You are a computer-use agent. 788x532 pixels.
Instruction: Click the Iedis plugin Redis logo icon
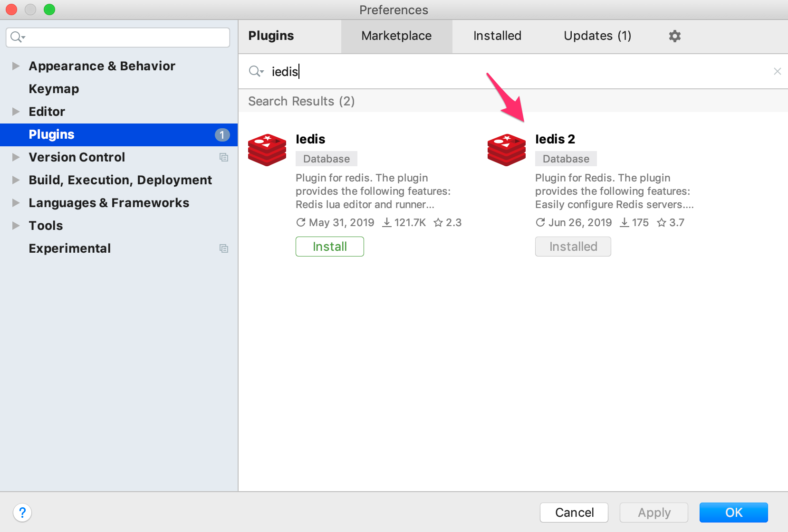click(267, 150)
